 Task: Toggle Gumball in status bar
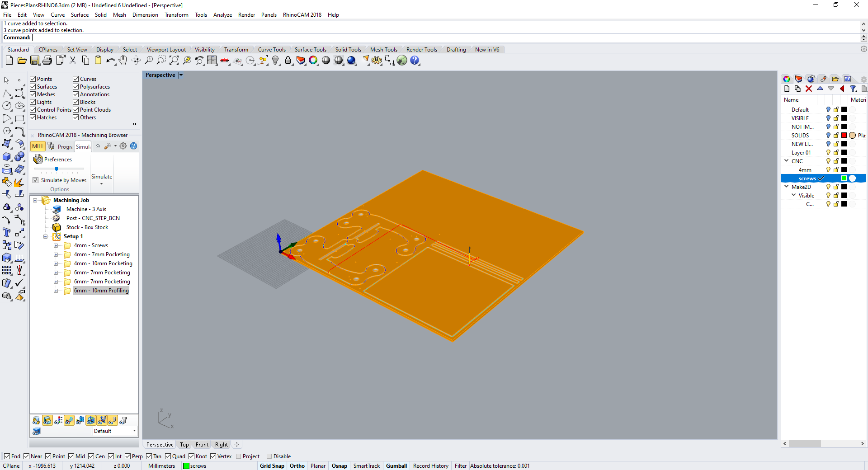click(396, 466)
